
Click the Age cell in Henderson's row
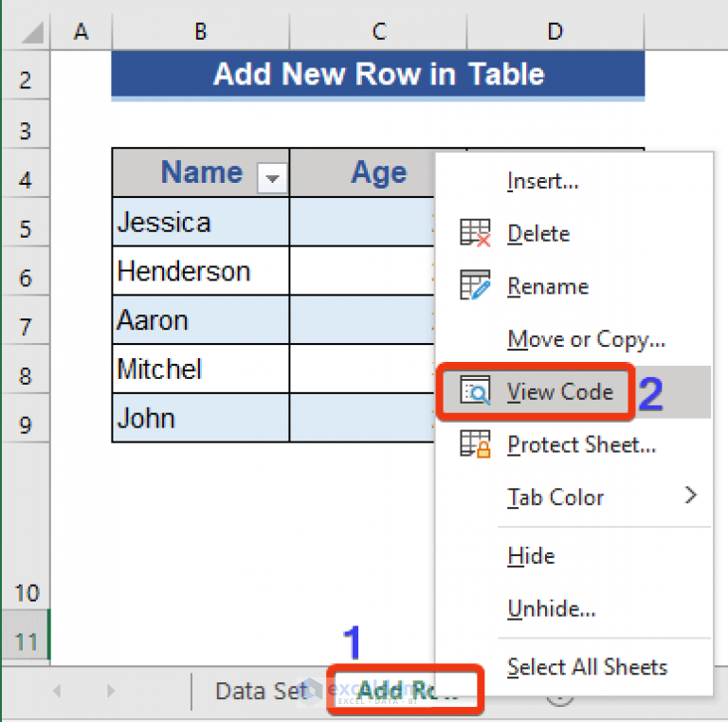point(363,271)
